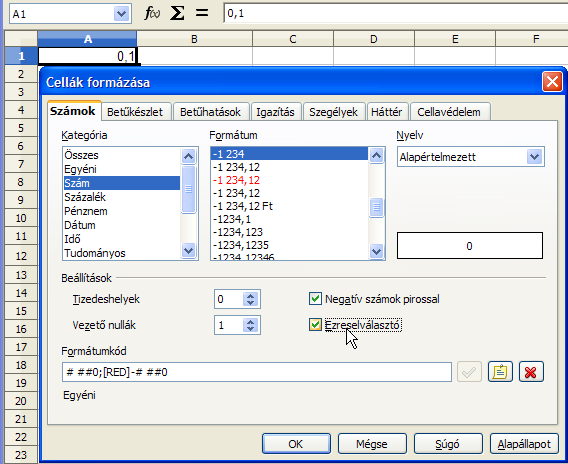568x464 pixels.
Task: Increase Tizedeshelyek value with up arrow
Action: pyautogui.click(x=251, y=296)
